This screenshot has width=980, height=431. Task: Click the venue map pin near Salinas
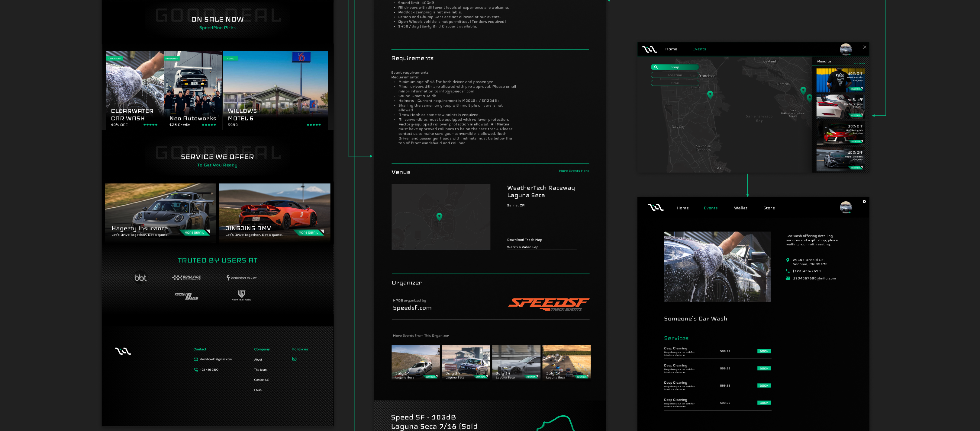pyautogui.click(x=440, y=217)
